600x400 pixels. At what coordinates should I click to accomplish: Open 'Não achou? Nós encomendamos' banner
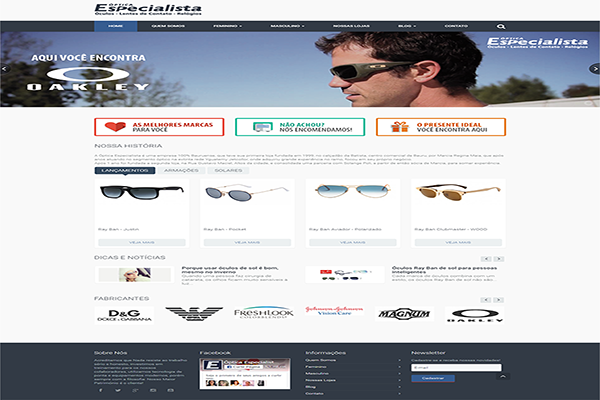pos(300,127)
